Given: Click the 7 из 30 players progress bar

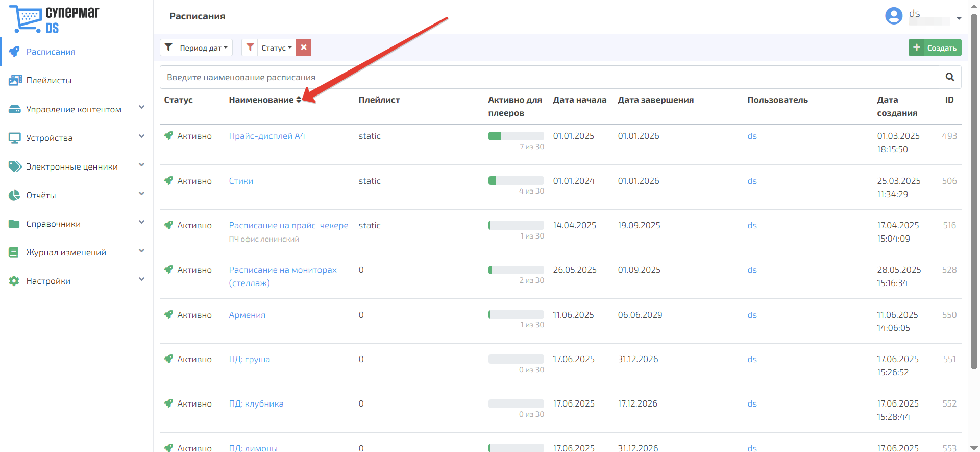Looking at the screenshot, I should [516, 136].
